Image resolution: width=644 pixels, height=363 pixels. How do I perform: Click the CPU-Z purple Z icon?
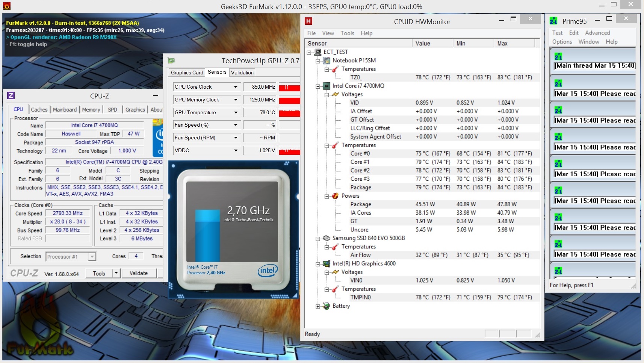tap(11, 96)
